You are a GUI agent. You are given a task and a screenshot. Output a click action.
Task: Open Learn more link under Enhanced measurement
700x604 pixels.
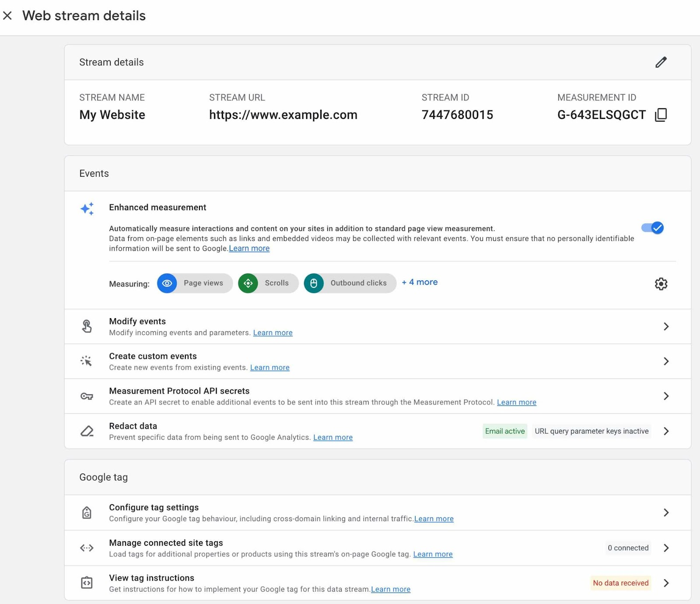[x=249, y=249]
